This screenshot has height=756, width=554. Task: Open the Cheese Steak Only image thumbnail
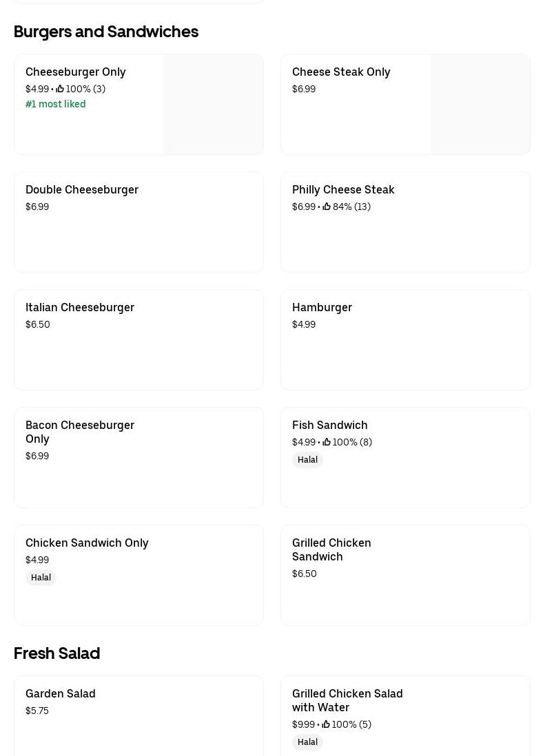[480, 105]
